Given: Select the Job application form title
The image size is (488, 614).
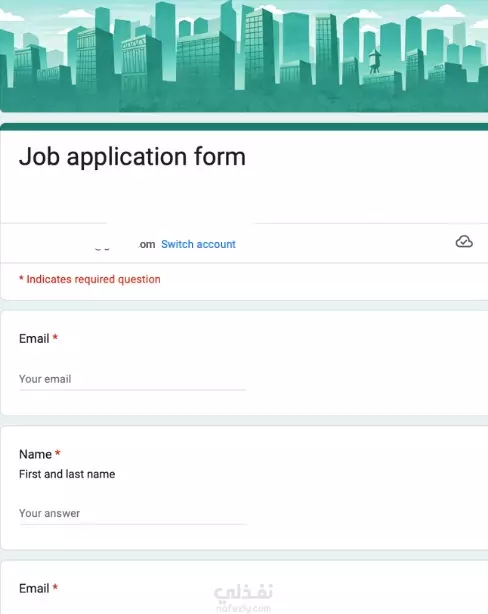Looking at the screenshot, I should click(132, 157).
